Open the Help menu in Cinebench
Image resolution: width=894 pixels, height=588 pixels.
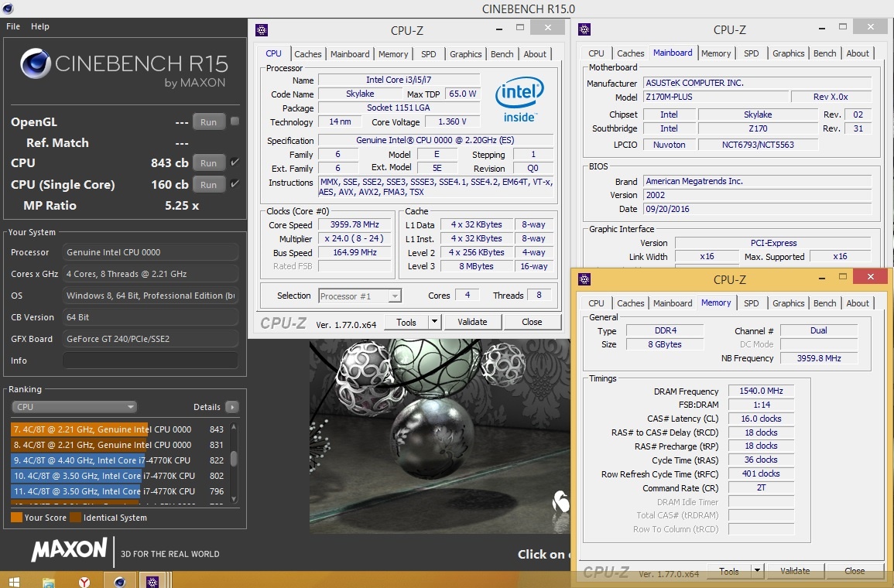click(40, 26)
